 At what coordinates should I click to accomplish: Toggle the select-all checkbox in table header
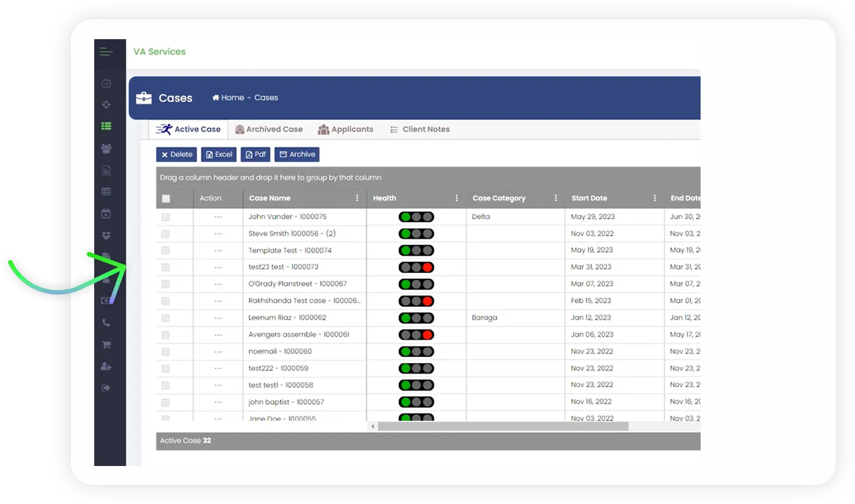(x=166, y=199)
